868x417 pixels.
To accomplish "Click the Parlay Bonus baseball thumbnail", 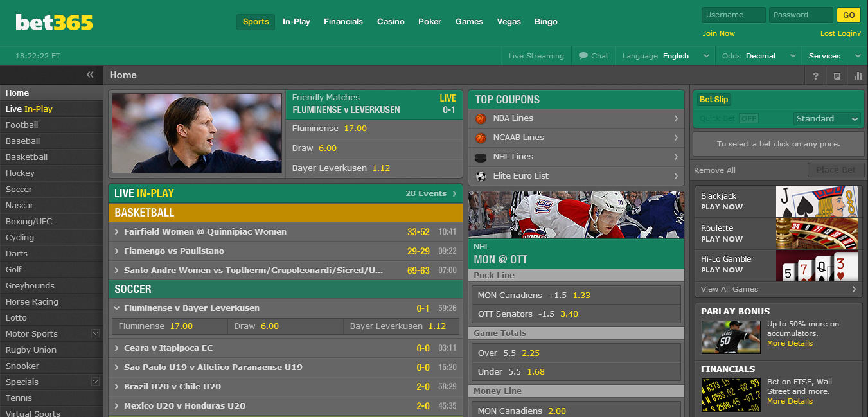I will point(731,337).
